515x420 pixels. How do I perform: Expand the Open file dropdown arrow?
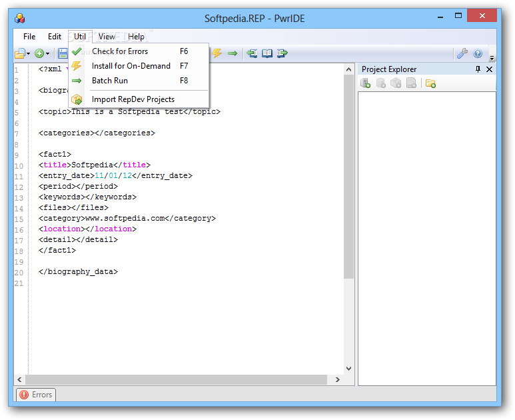(x=29, y=53)
